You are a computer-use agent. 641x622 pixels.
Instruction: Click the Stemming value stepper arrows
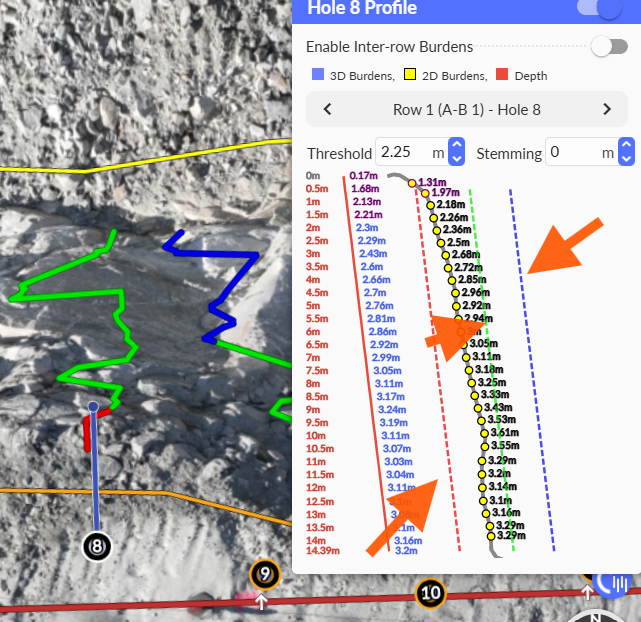coord(626,152)
